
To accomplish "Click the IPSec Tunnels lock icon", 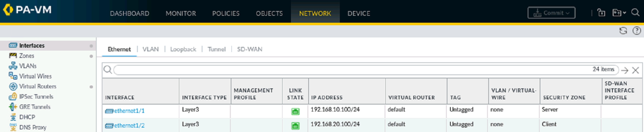I will click(x=13, y=96).
